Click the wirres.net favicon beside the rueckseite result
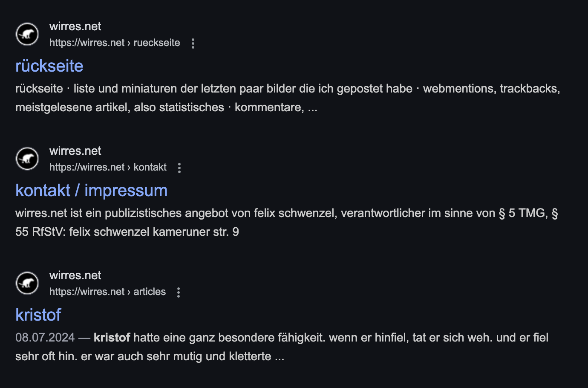The width and height of the screenshot is (588, 388). click(27, 34)
